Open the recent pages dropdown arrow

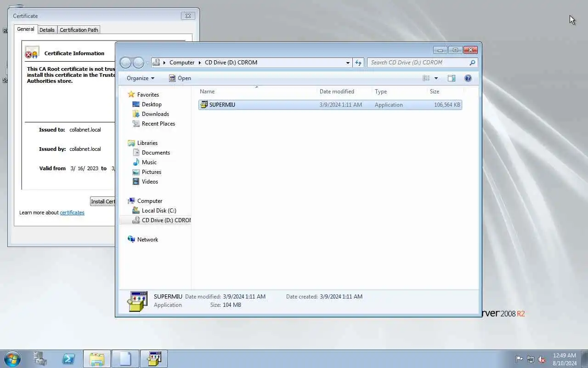(147, 63)
